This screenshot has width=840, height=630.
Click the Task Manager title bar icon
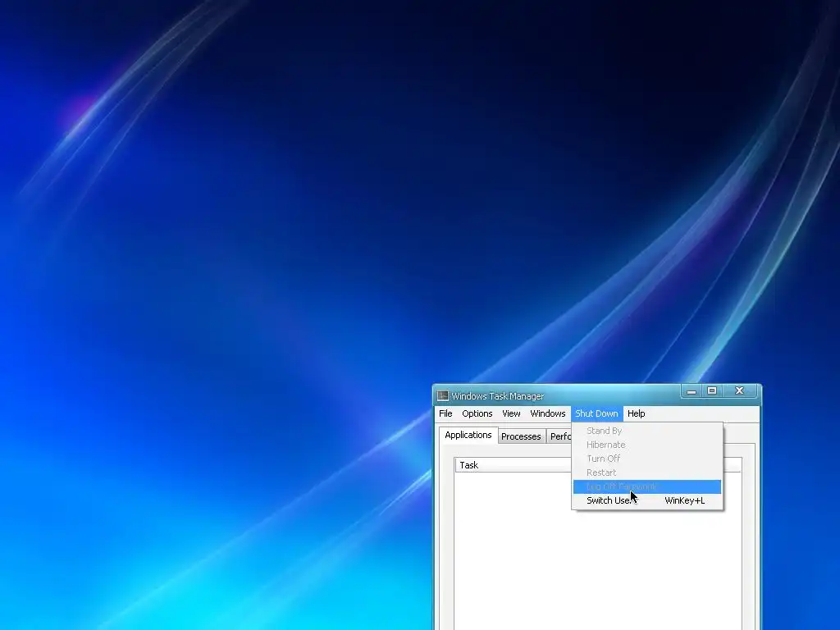[442, 396]
